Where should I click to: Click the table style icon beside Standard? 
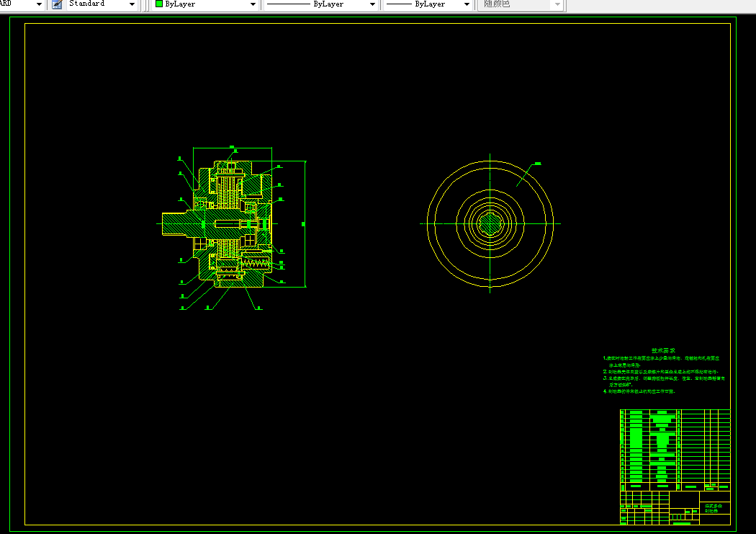point(57,4)
